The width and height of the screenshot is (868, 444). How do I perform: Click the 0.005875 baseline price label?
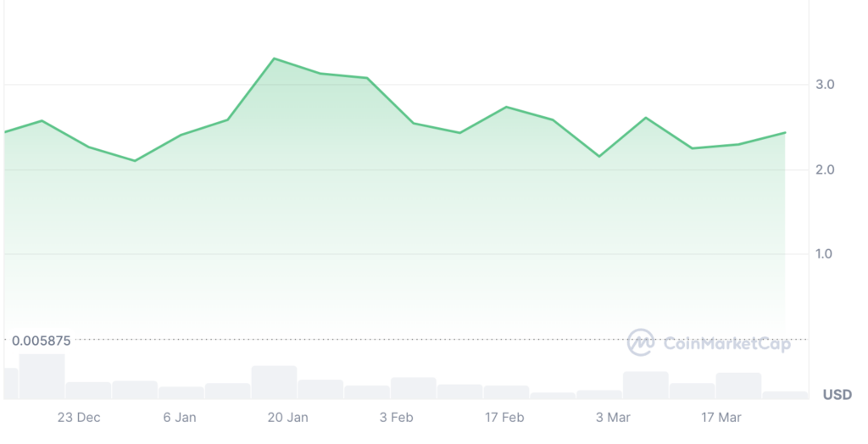point(42,341)
